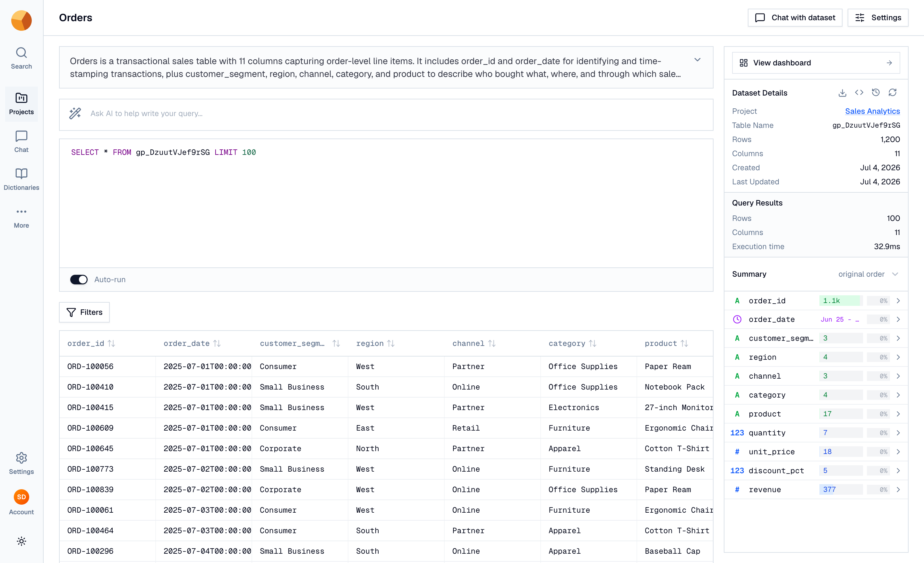This screenshot has width=924, height=563.
Task: Click the Notebook Pack product cell
Action: tap(675, 387)
